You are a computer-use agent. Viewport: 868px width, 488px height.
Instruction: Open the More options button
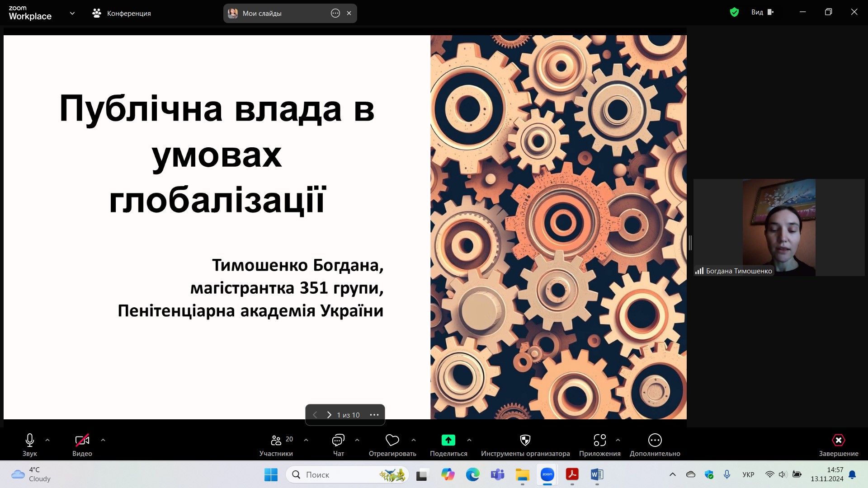click(655, 440)
